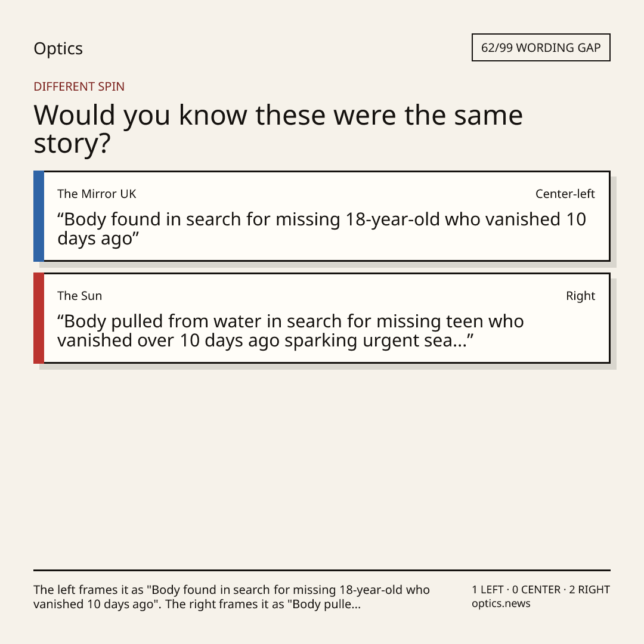Select The Sun source name

(80, 296)
